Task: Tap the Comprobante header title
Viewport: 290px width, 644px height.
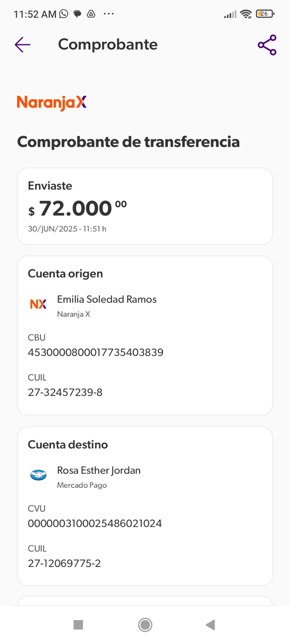Action: tap(108, 45)
